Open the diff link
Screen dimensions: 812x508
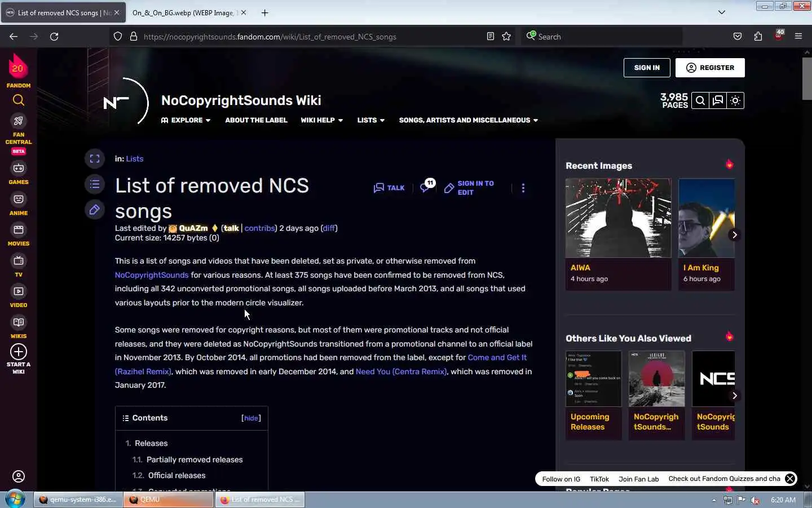(x=329, y=228)
